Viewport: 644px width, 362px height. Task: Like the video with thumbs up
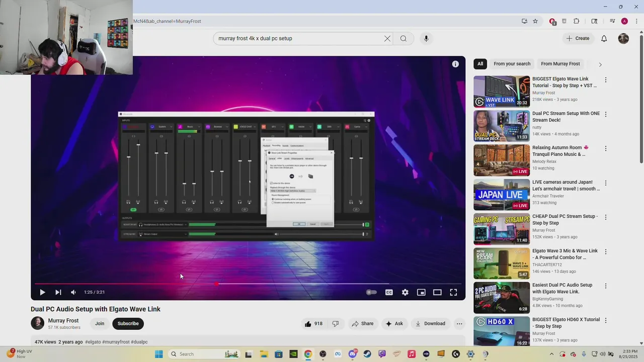coord(313,324)
